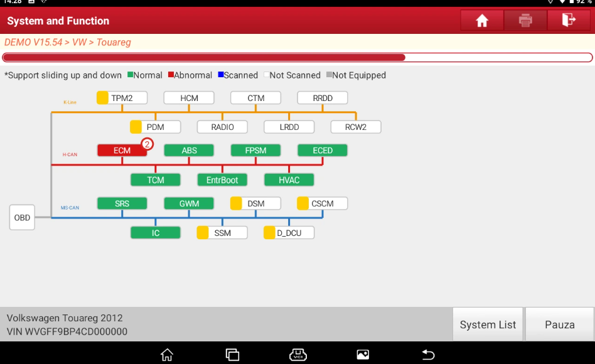Image resolution: width=595 pixels, height=364 pixels.
Task: Open the ECM fault count badge
Action: coord(147,144)
